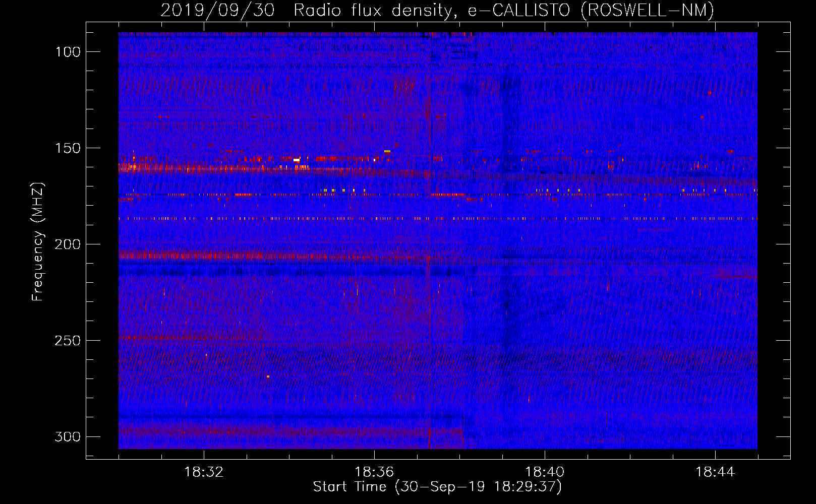
Task: Select the '150' frequency axis label
Action: coord(68,148)
